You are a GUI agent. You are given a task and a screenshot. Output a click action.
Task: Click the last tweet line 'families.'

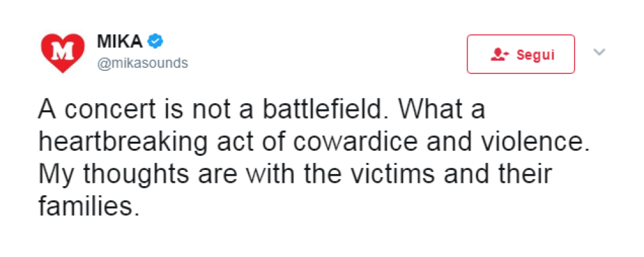(86, 205)
